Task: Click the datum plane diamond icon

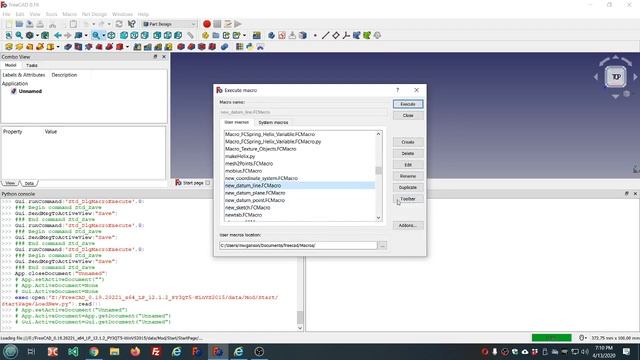Action: coord(336,36)
